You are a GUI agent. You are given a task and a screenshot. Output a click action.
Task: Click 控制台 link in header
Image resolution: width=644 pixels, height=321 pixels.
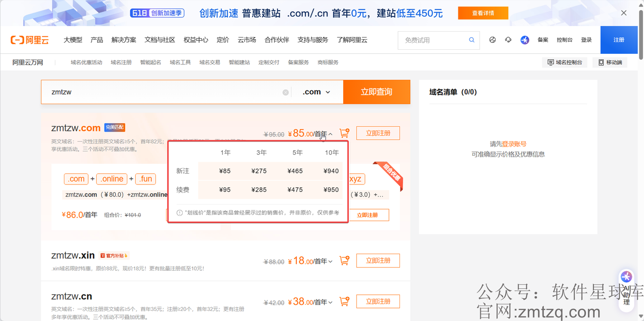(x=565, y=40)
